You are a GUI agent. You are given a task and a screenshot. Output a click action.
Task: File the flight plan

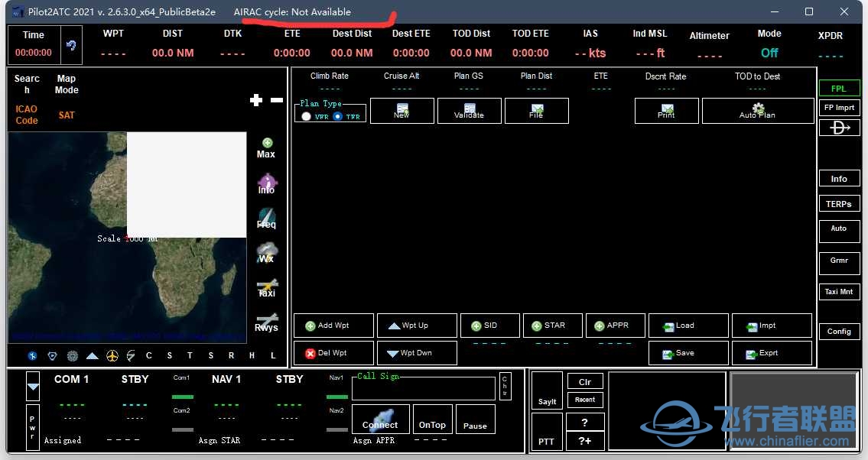pos(536,111)
